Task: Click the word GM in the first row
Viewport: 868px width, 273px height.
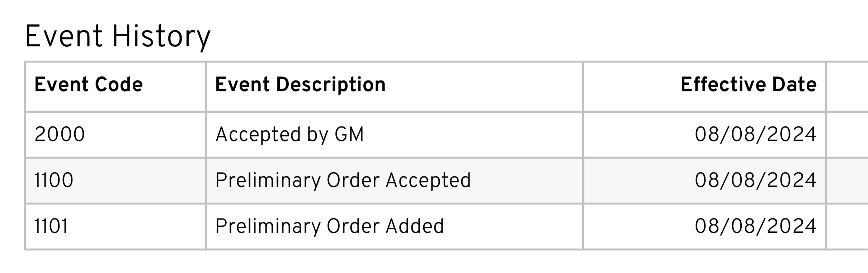Action: (349, 135)
